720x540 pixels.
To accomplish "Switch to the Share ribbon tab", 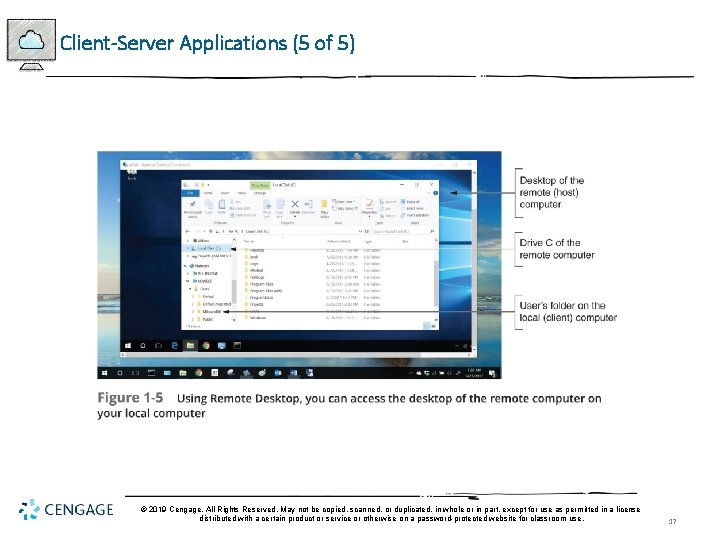I will pos(225,193).
